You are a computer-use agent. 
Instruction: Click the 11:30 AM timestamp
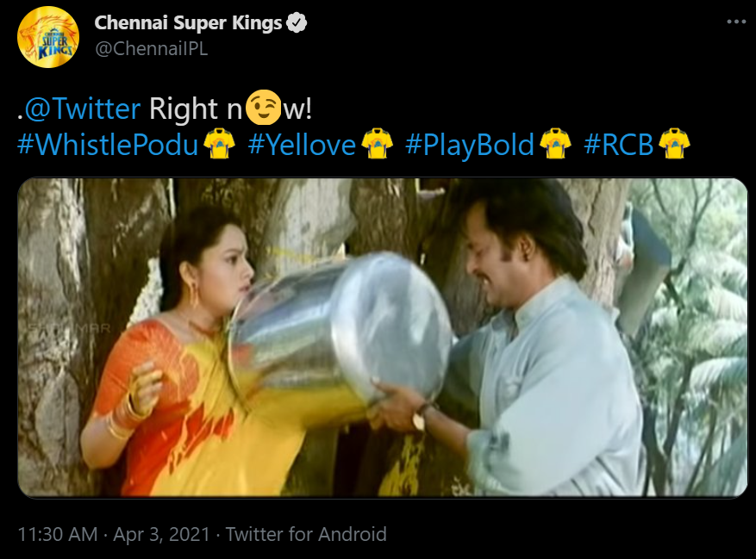click(x=58, y=534)
